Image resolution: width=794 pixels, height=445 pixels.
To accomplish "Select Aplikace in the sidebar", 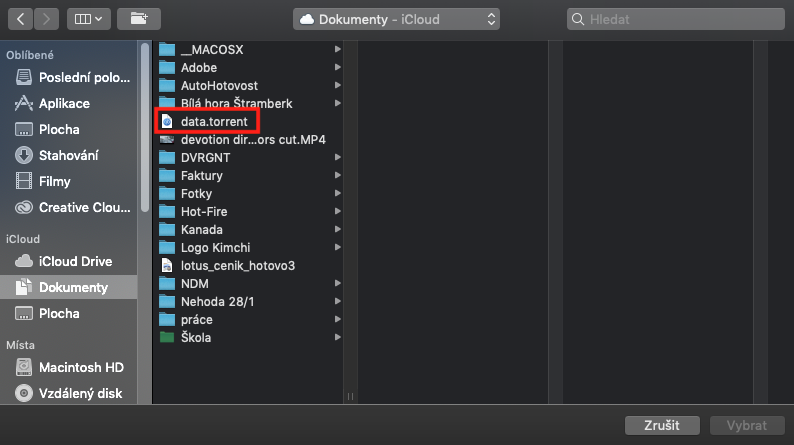I will [64, 103].
